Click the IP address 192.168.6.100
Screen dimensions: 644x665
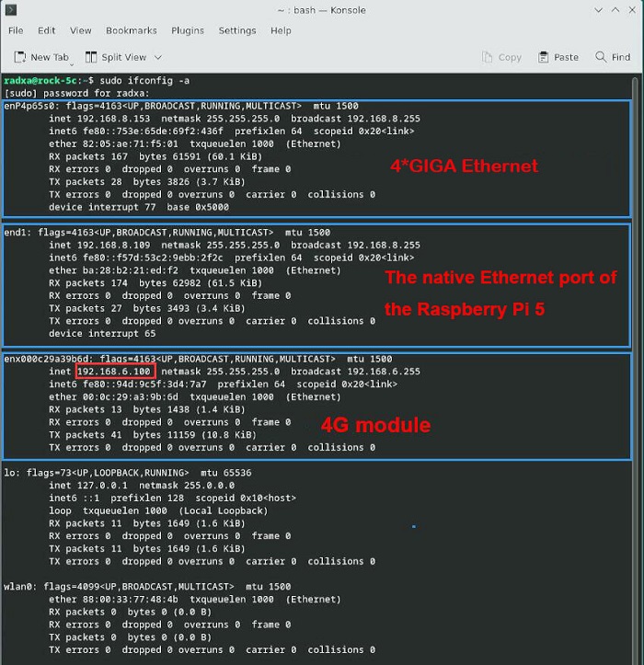pyautogui.click(x=114, y=372)
